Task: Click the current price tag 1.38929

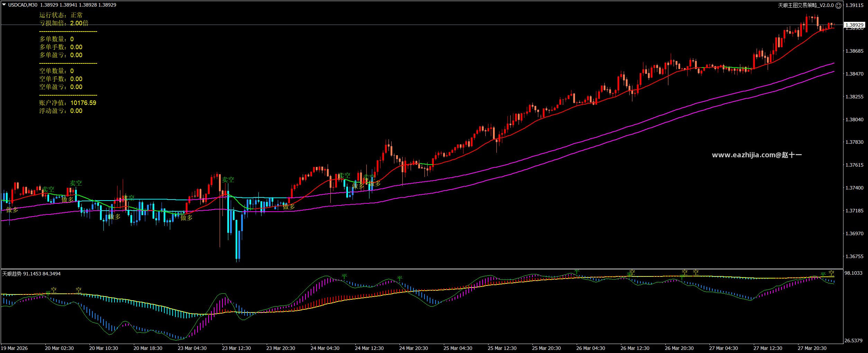Action: 854,25
